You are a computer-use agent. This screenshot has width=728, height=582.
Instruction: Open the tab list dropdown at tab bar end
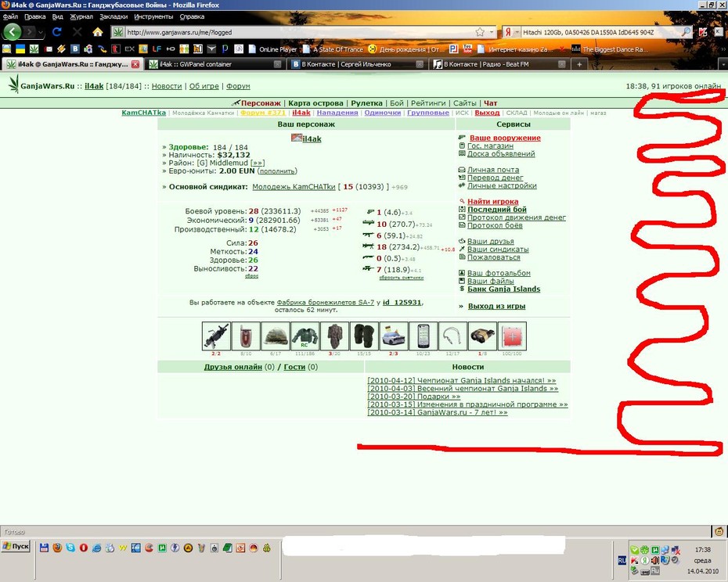(x=723, y=64)
